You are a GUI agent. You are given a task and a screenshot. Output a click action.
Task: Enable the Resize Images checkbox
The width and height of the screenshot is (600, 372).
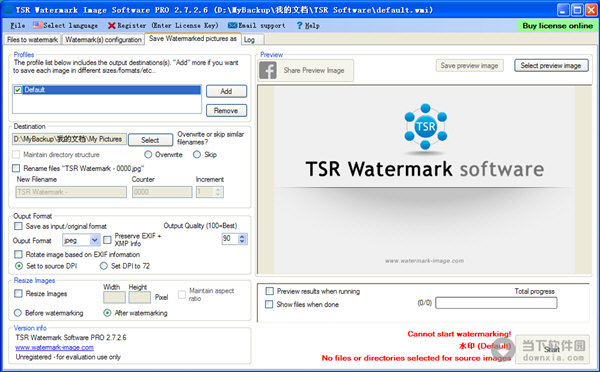click(18, 294)
